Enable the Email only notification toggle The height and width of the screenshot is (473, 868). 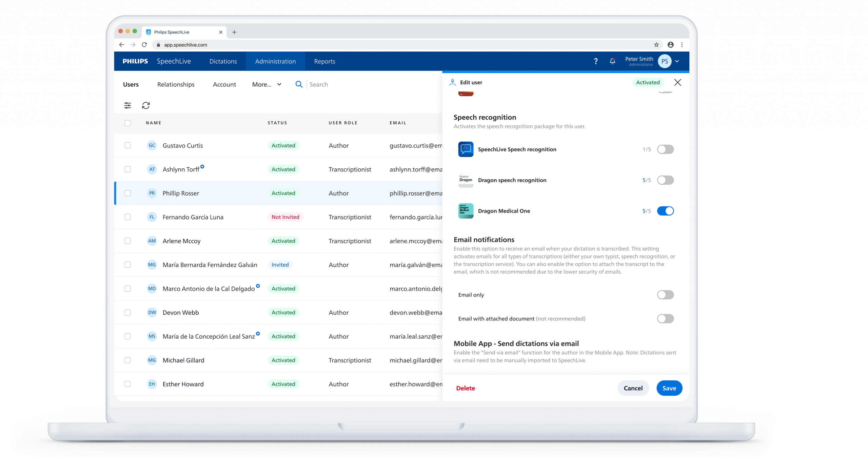[x=665, y=295]
